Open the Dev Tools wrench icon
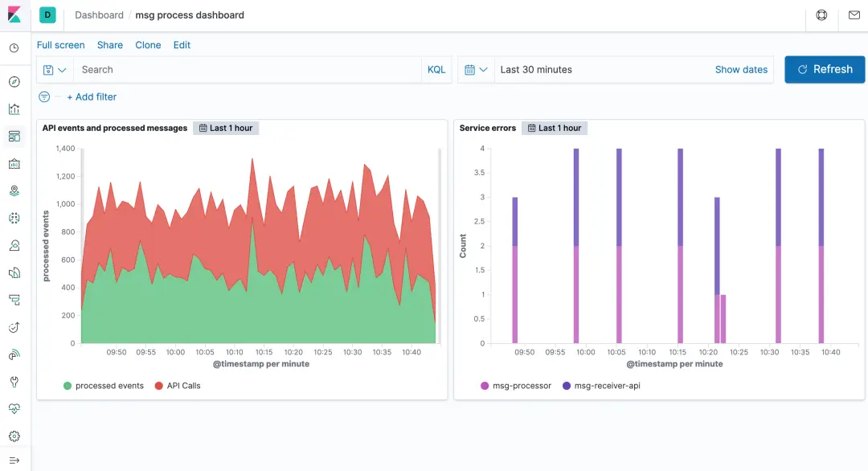 pos(14,382)
